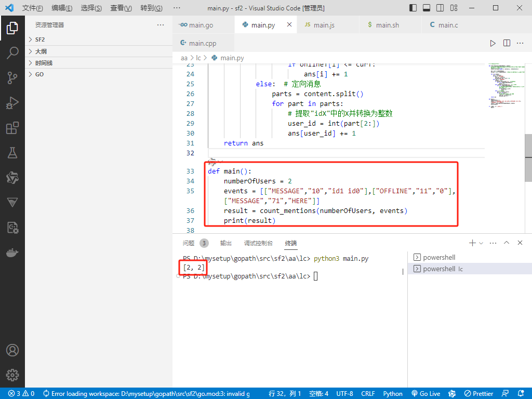Split the editor to the right
This screenshot has height=399, width=532.
507,43
